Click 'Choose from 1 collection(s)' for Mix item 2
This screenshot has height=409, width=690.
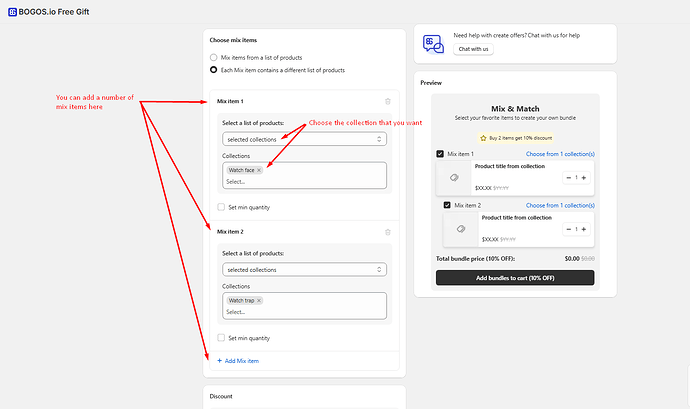click(560, 205)
